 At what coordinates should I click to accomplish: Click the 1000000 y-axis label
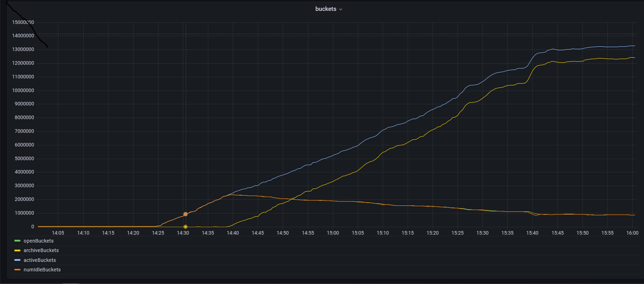pyautogui.click(x=25, y=213)
